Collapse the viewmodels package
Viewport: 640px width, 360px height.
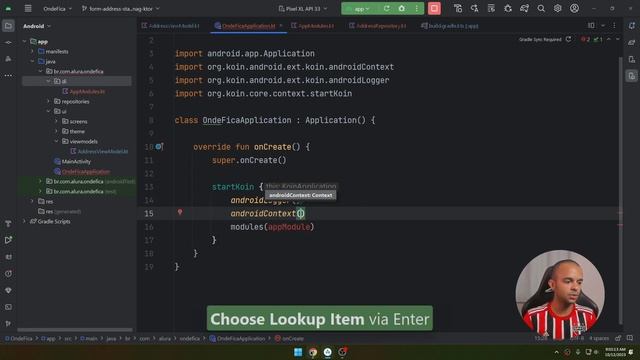pos(57,141)
